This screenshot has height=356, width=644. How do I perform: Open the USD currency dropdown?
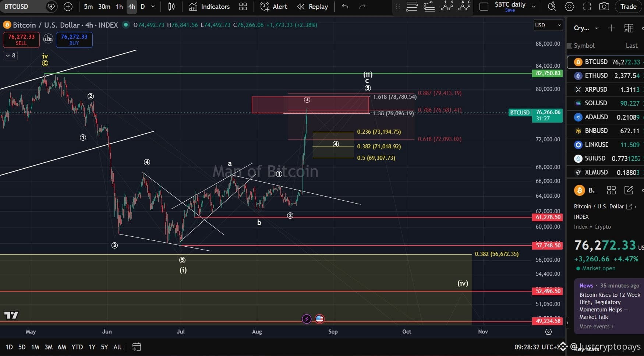548,25
